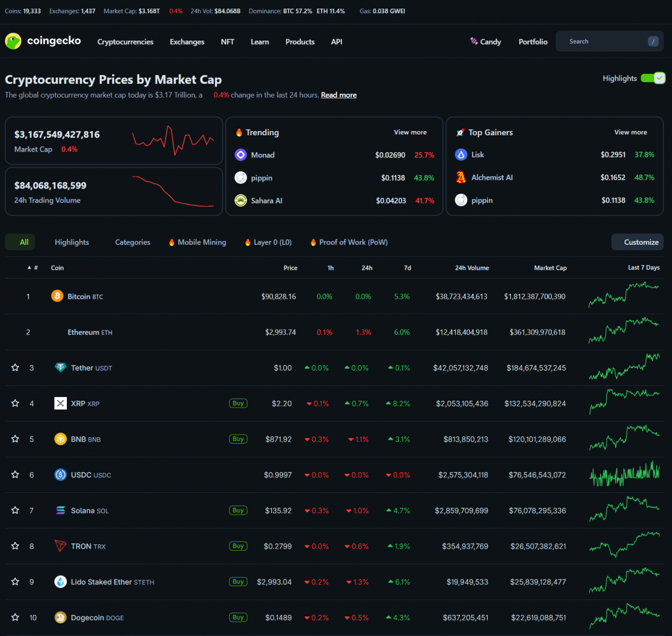672x636 pixels.
Task: Sort the table by rank column header
Action: pos(33,268)
